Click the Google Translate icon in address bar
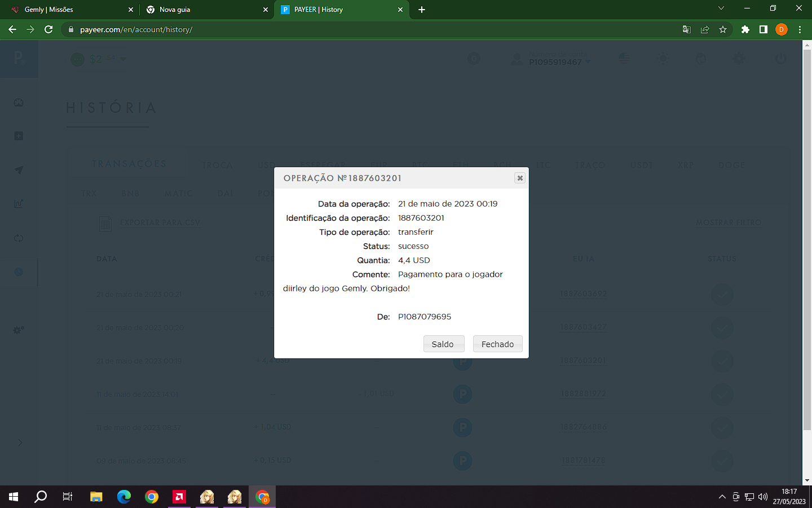This screenshot has width=812, height=508. [687, 29]
